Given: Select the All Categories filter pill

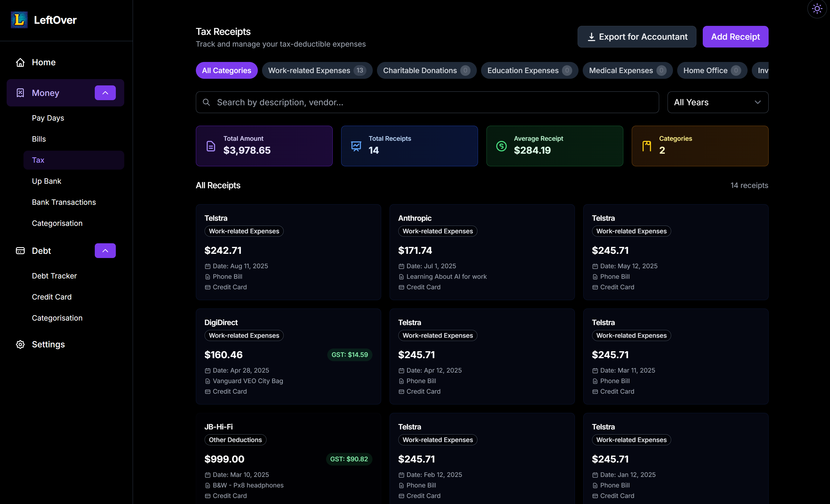Looking at the screenshot, I should pyautogui.click(x=226, y=70).
